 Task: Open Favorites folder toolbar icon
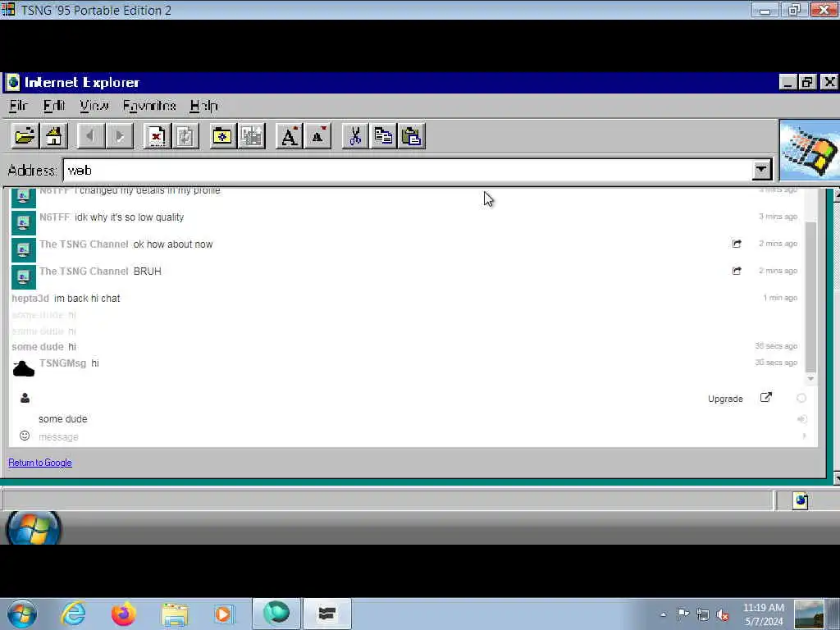click(223, 136)
